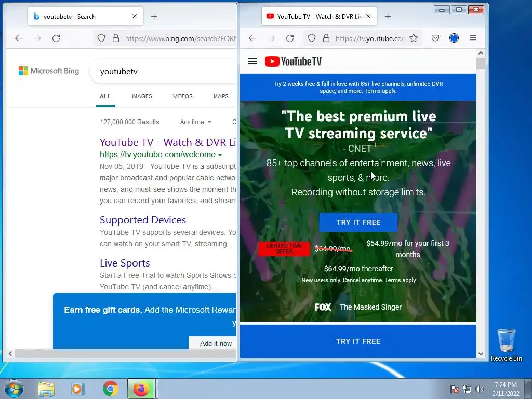Click The Masked Singer caption
The image size is (532, 399).
point(370,307)
